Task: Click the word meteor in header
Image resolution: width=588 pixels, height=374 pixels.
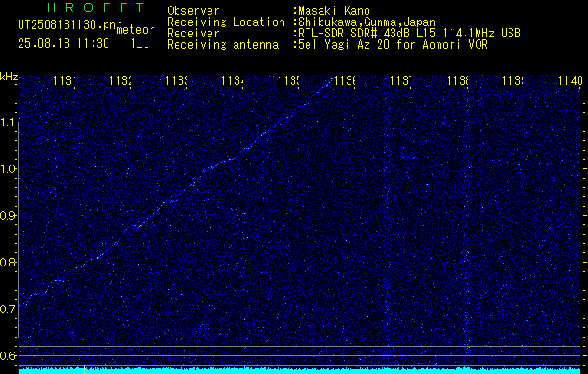Action: [x=136, y=30]
